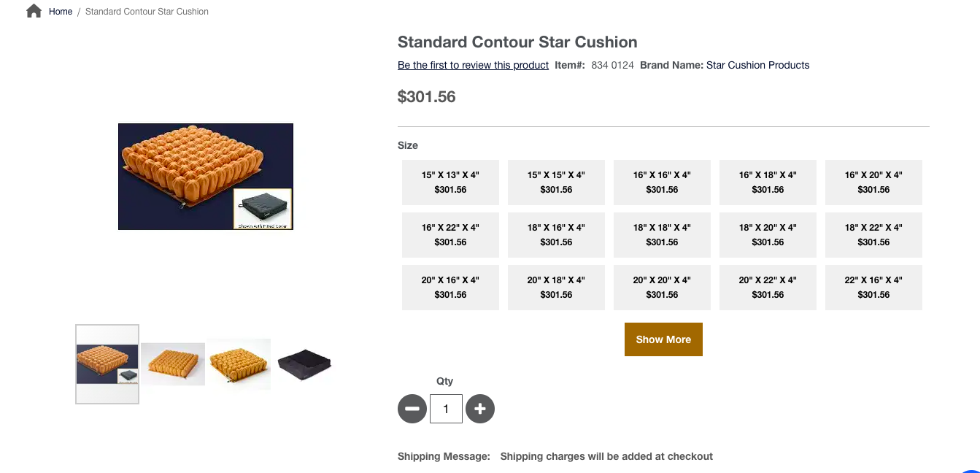Choose size 22" X 16" X 4"

click(873, 288)
